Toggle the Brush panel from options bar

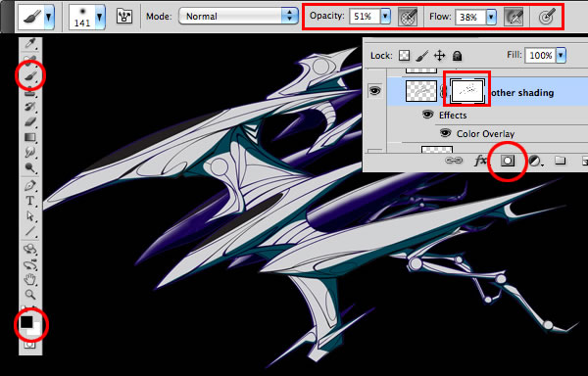(124, 17)
